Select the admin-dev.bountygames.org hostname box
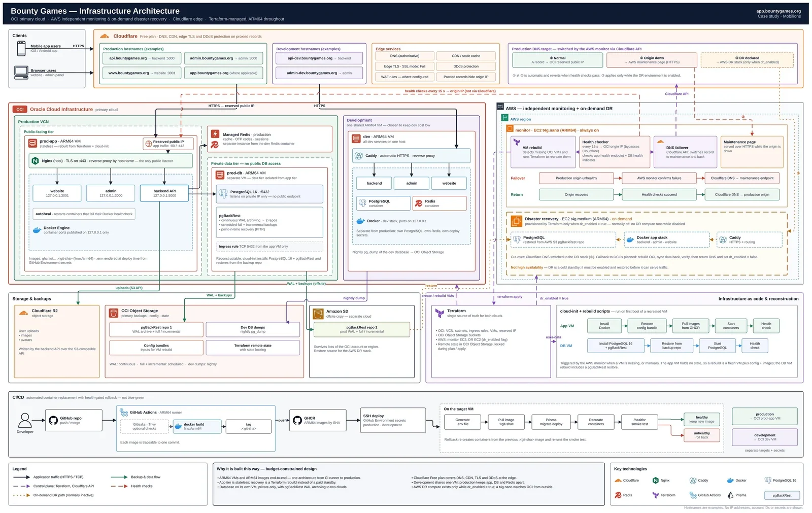812x513 pixels. click(x=319, y=73)
